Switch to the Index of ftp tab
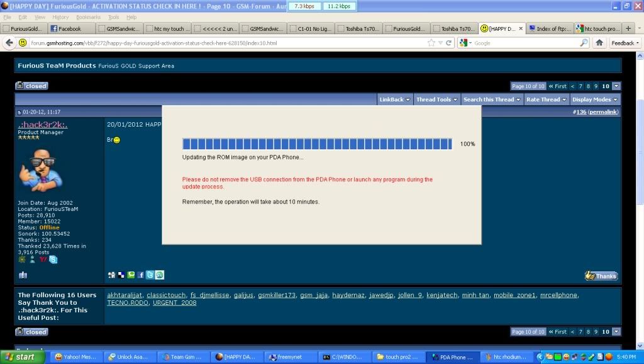Viewport: 644px width, 364px height. tap(550, 28)
